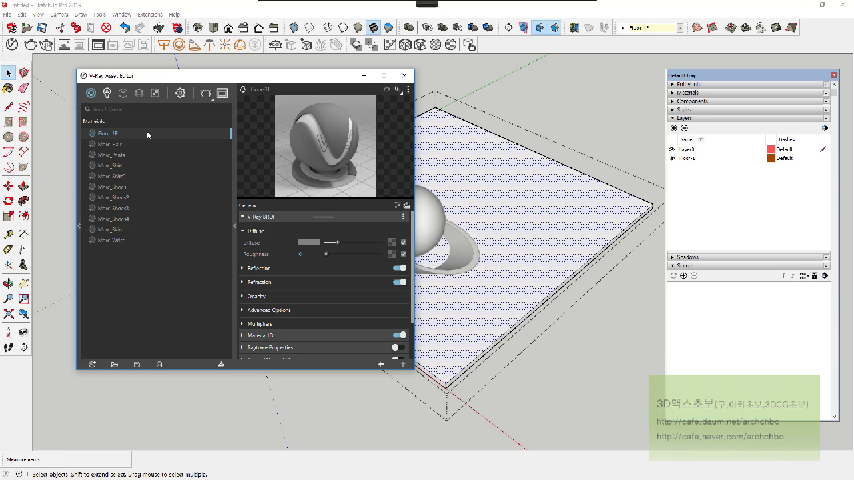Expand the Entity Info tray panel
The height and width of the screenshot is (480, 854).
[x=748, y=84]
